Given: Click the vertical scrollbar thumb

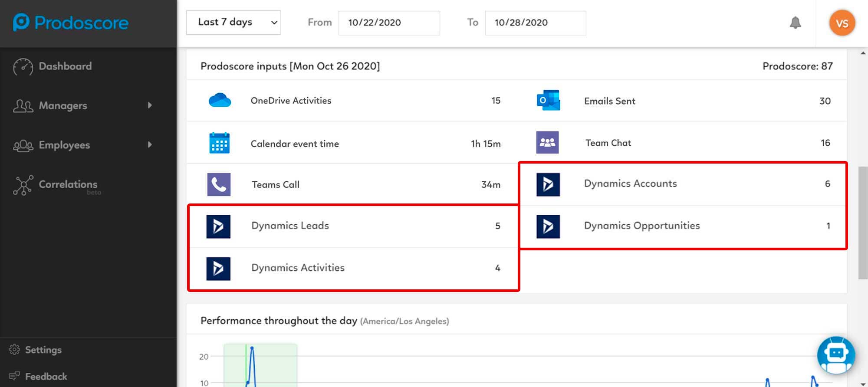Looking at the screenshot, I should click(x=863, y=223).
